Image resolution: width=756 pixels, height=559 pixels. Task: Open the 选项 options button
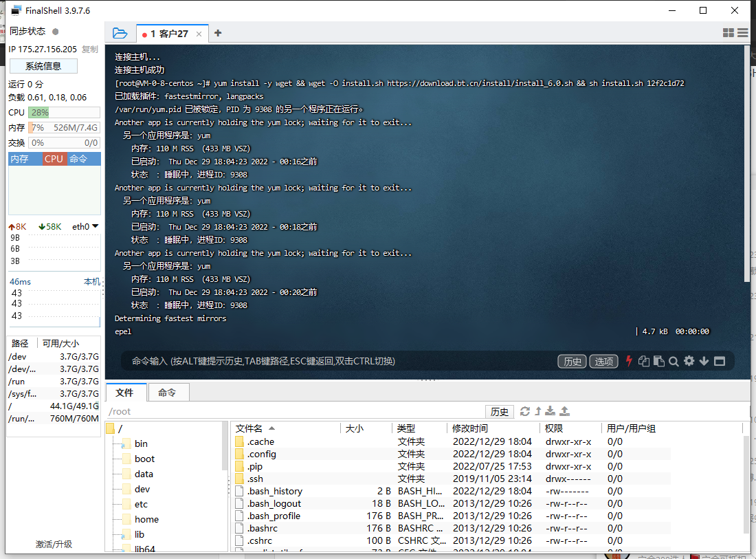point(603,361)
